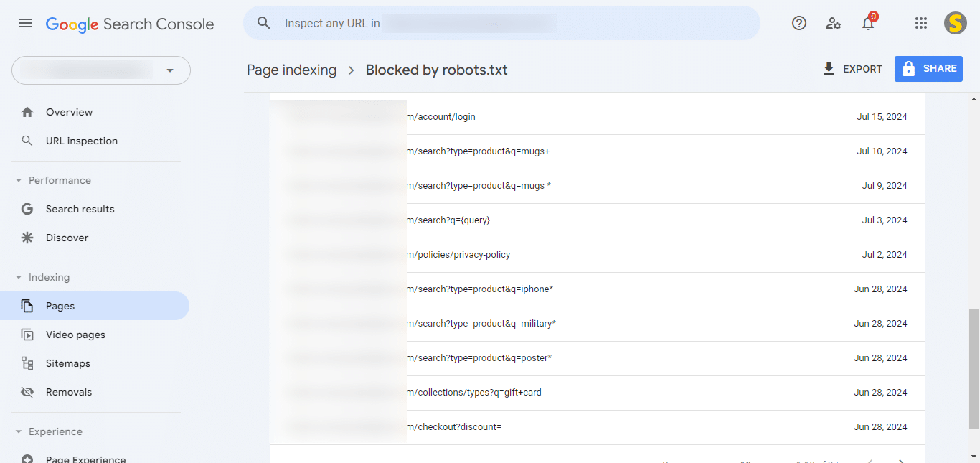Open the Google apps grid
This screenshot has width=980, height=463.
coord(921,23)
